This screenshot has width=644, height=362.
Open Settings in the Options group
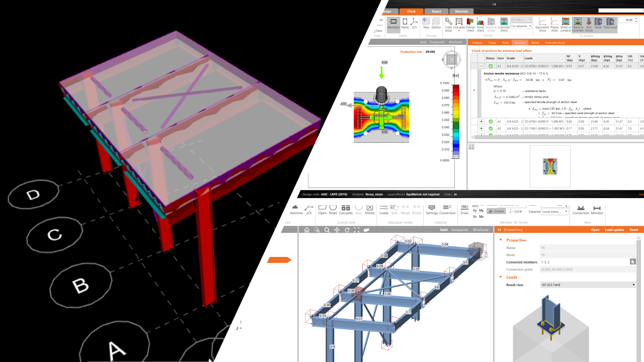432,210
